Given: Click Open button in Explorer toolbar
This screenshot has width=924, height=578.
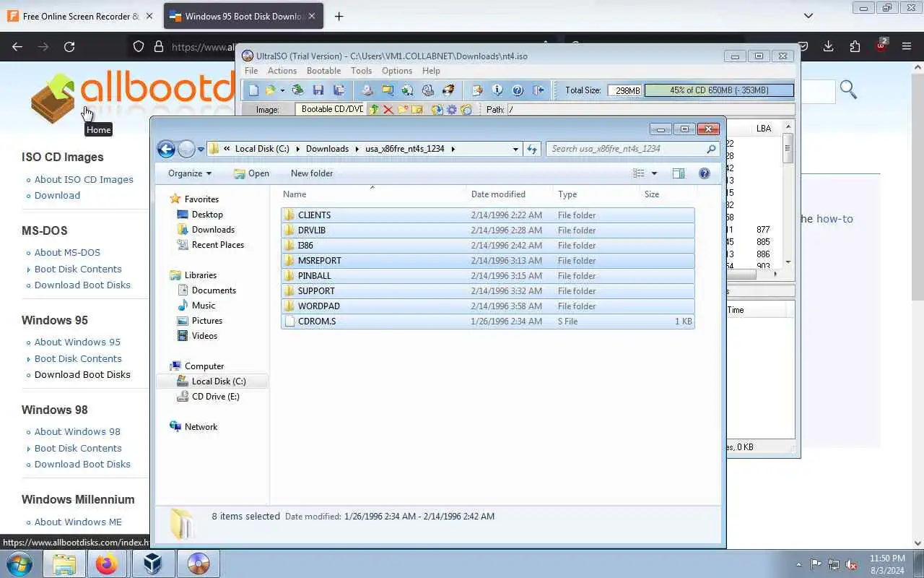Looking at the screenshot, I should (251, 173).
